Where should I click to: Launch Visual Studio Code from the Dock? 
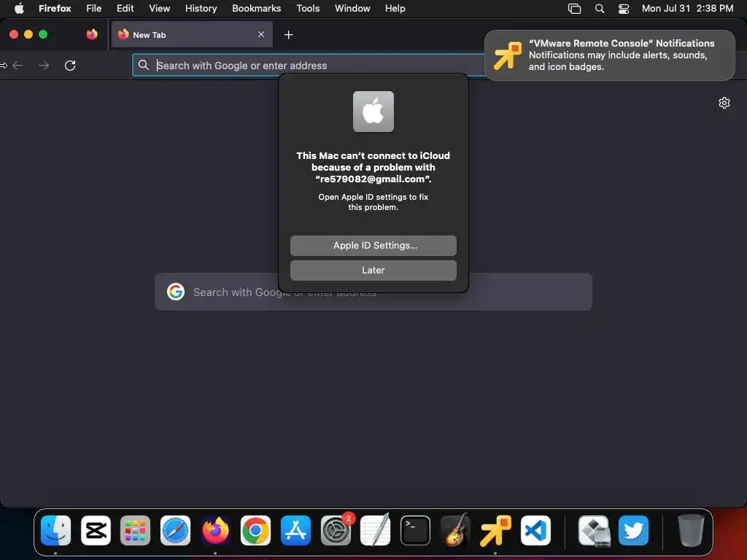[535, 530]
